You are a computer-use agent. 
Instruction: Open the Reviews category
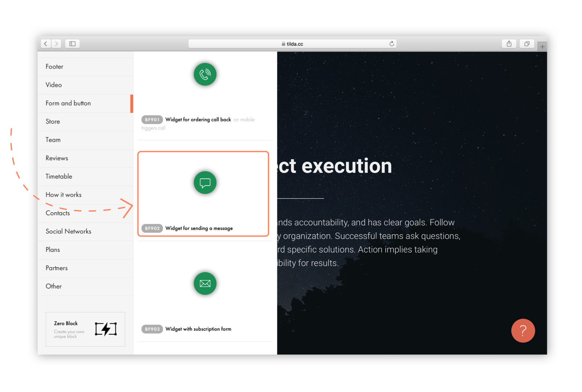(x=85, y=159)
